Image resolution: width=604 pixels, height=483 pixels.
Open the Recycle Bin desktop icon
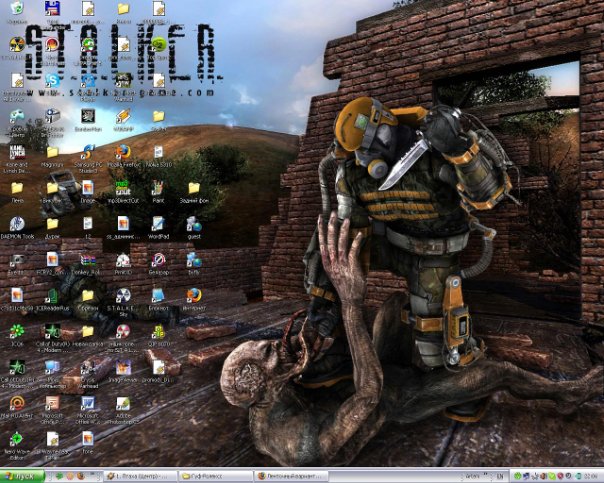pyautogui.click(x=17, y=9)
